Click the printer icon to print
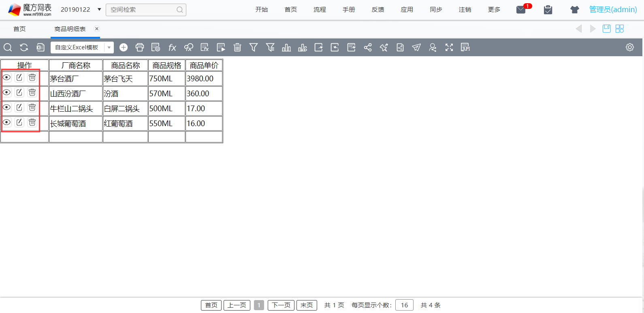Viewport: 644px width, 313px height. pyautogui.click(x=140, y=47)
